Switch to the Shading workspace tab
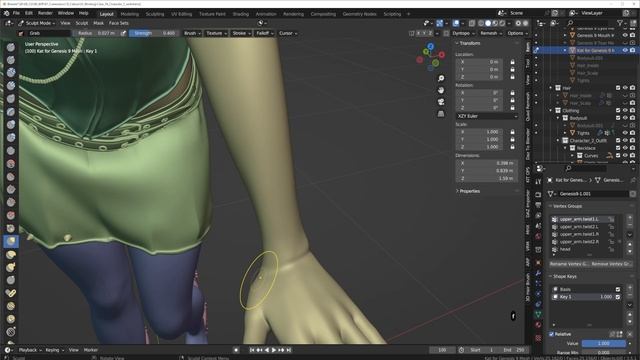This screenshot has width=640, height=360. 240,14
